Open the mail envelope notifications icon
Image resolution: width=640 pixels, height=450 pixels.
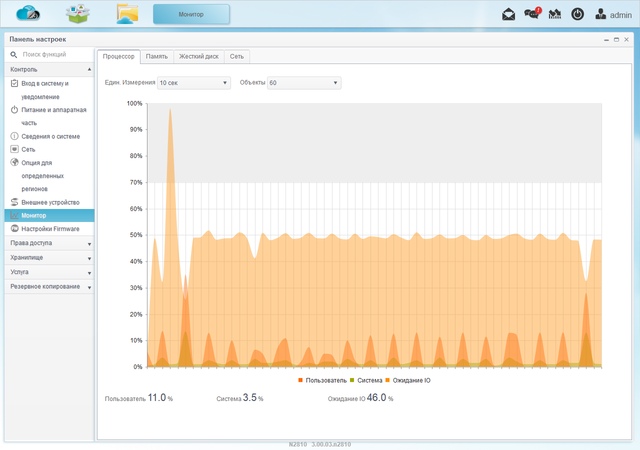coord(508,14)
